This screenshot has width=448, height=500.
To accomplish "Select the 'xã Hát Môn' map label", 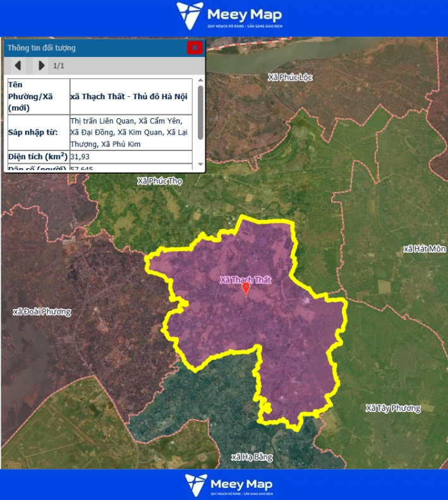I will point(425,249).
